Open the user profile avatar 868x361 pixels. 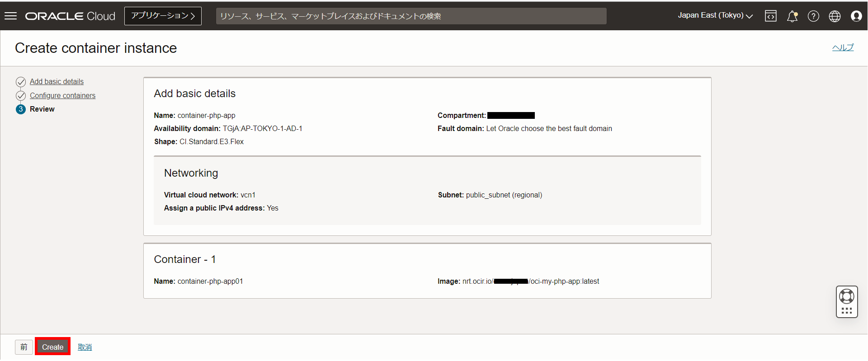point(856,16)
